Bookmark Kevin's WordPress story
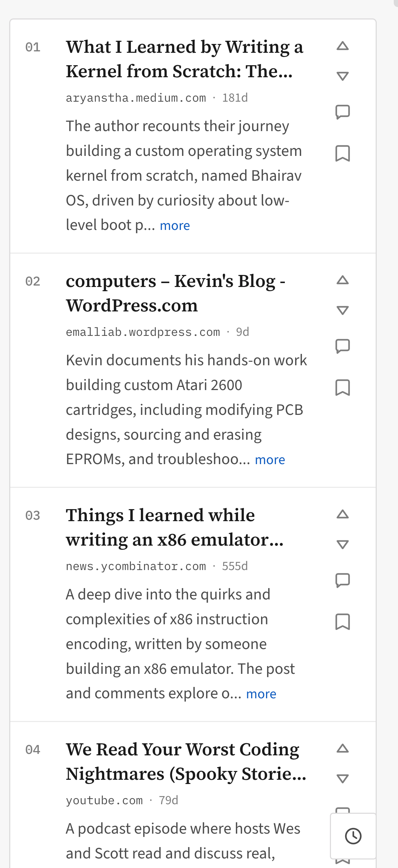398x868 pixels. 343,388
